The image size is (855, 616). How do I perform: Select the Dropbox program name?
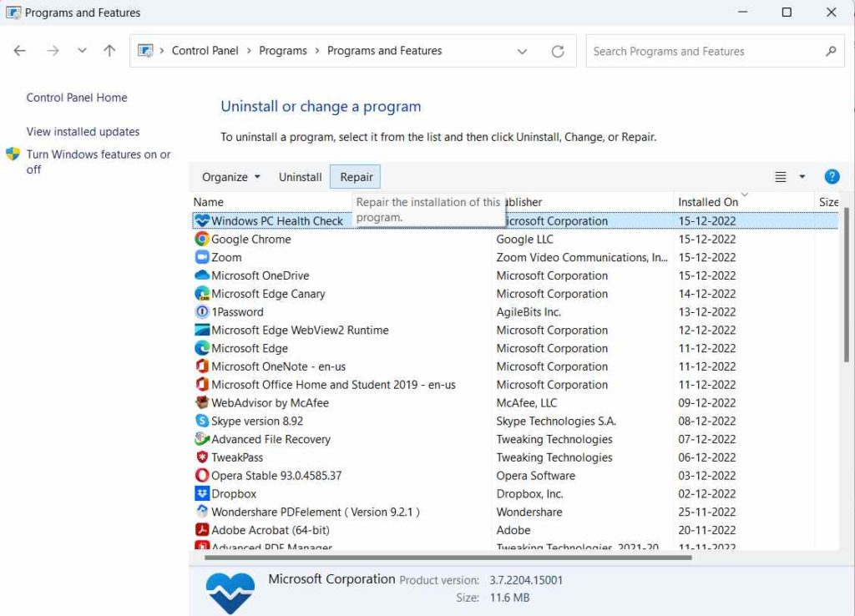point(234,493)
